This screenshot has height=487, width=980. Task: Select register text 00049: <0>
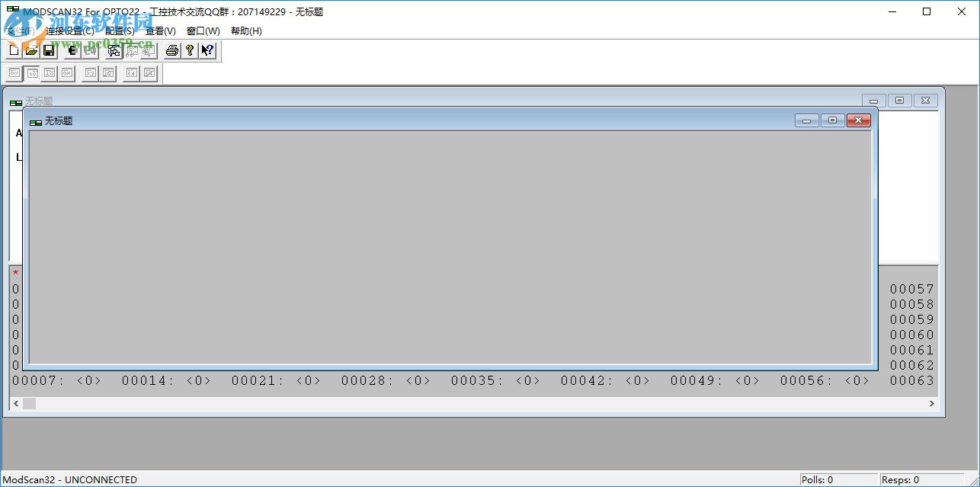point(715,380)
